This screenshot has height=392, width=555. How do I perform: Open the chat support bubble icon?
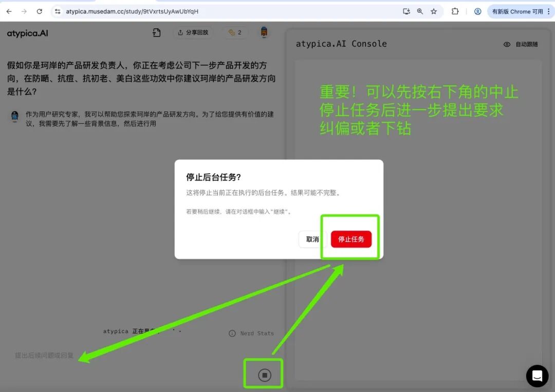pos(537,376)
